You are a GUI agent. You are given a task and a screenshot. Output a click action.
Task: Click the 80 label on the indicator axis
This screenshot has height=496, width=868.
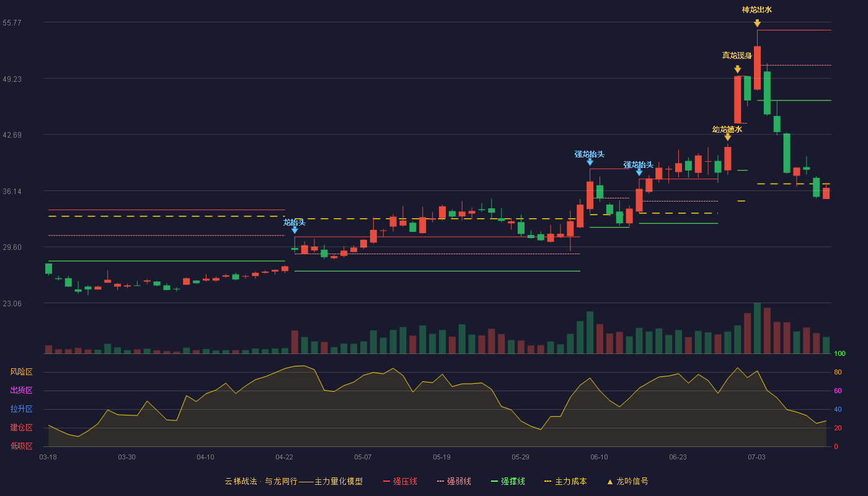838,372
